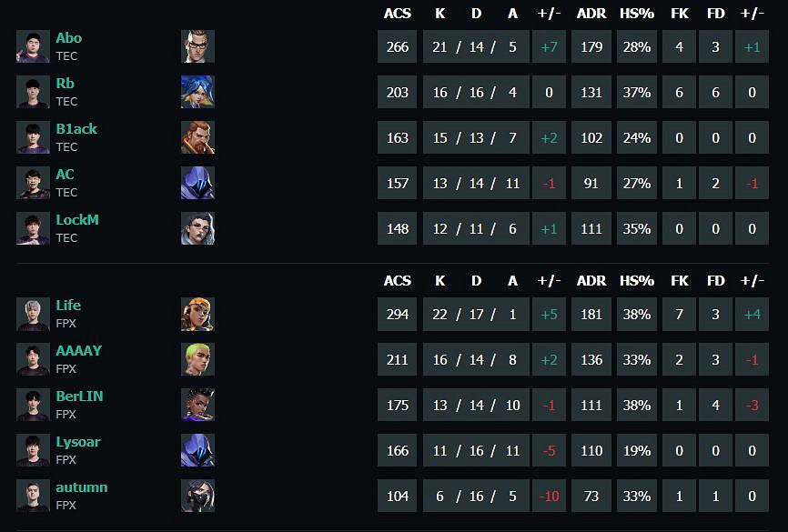The image size is (788, 532).
Task: Open the B1ack player name link
Action: 76,129
